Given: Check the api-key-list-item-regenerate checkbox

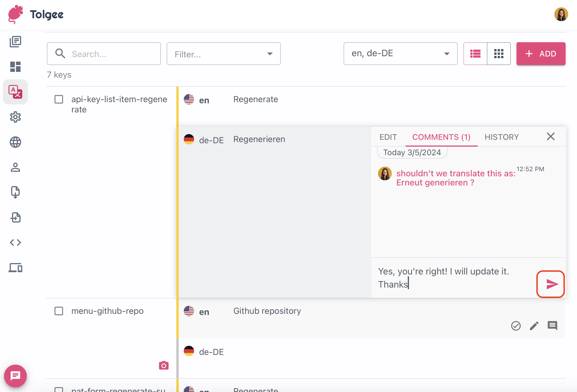Looking at the screenshot, I should click(59, 99).
